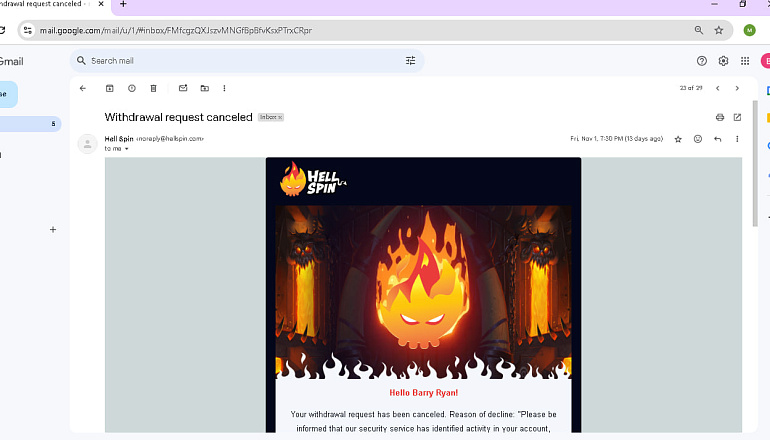Go back to inbox with the back arrow
The width and height of the screenshot is (770, 440).
tap(82, 88)
